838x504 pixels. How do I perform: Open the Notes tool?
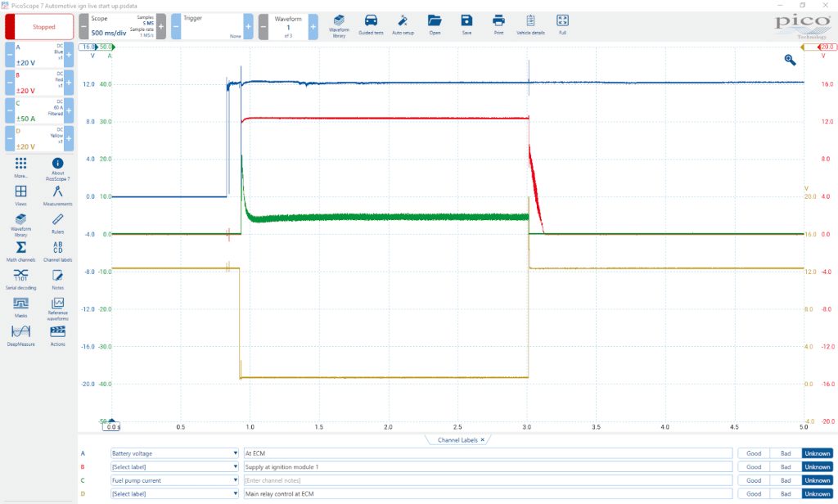point(58,280)
